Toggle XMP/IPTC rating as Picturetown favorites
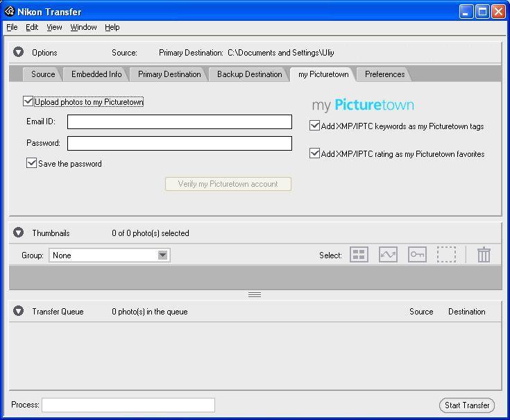The image size is (510, 420). click(315, 153)
